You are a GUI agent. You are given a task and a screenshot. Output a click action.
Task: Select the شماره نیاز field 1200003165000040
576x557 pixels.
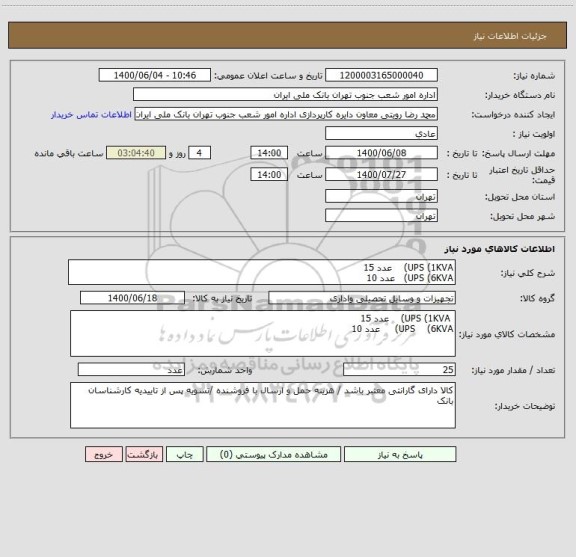tap(381, 75)
